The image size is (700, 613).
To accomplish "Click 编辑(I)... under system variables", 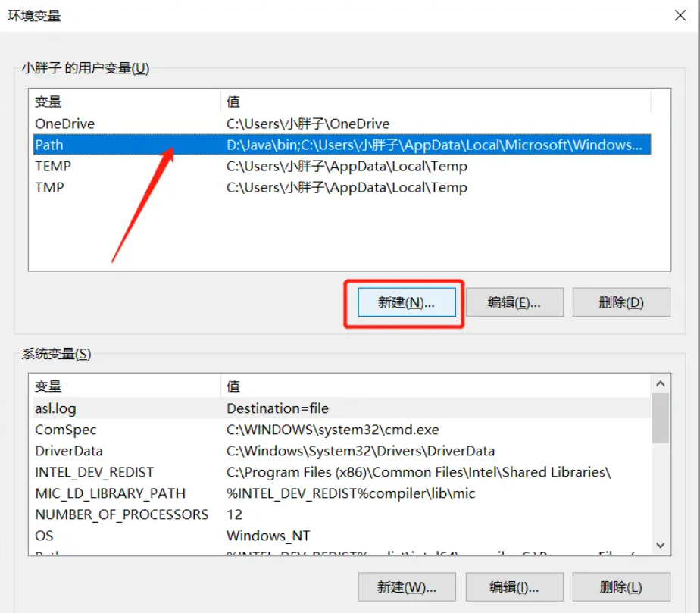I will click(x=514, y=586).
